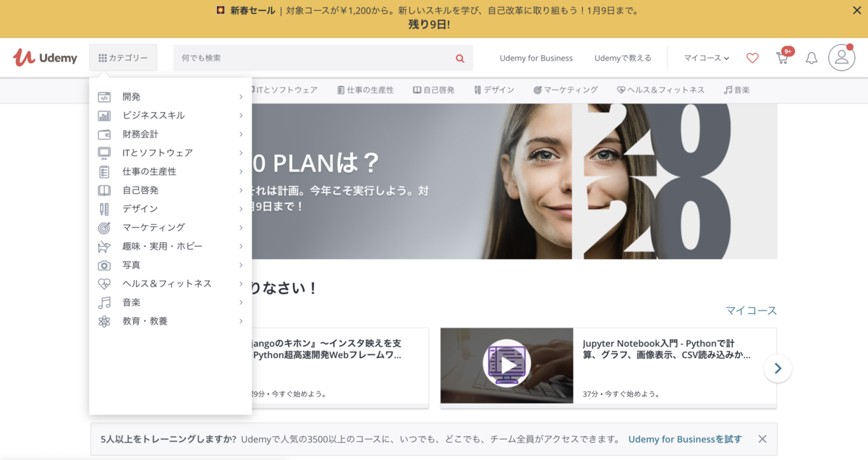Click the マーケティング target icon in dropdown

(x=104, y=228)
